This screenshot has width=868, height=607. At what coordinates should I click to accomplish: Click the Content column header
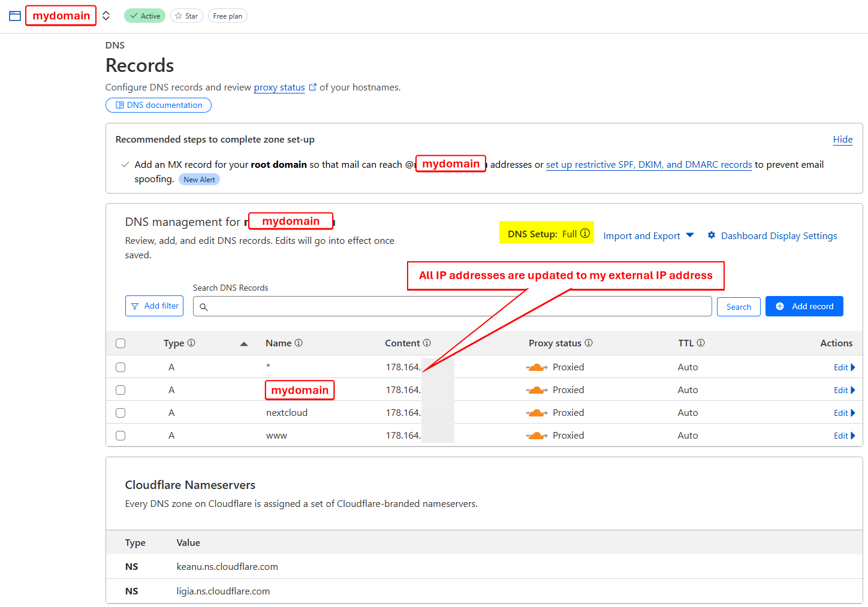[x=402, y=343]
